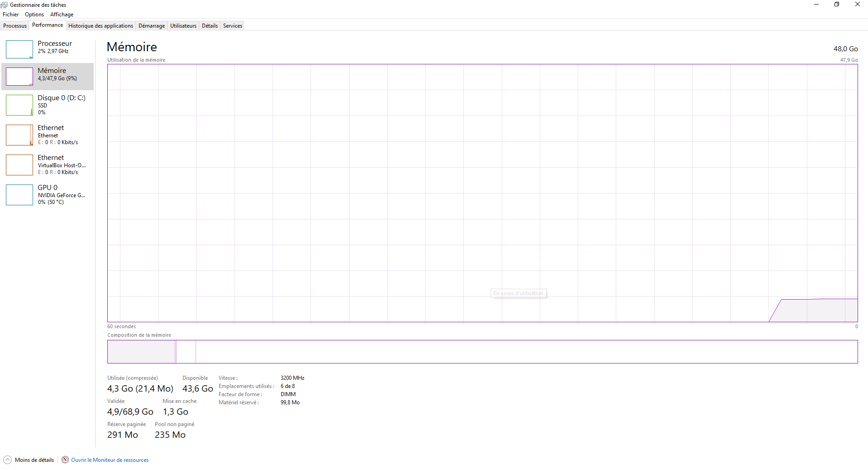Switch to the Services tab
Screen dimensions: 868x470
233,26
